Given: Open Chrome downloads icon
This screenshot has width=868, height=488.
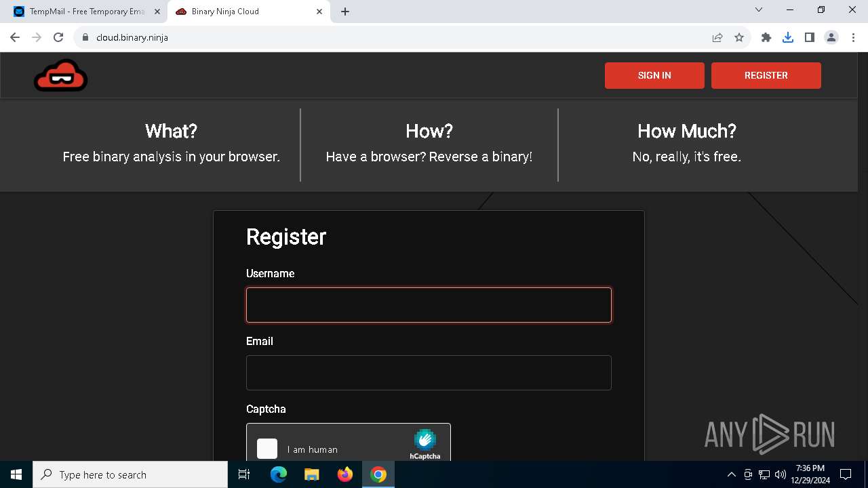Looking at the screenshot, I should coord(788,37).
